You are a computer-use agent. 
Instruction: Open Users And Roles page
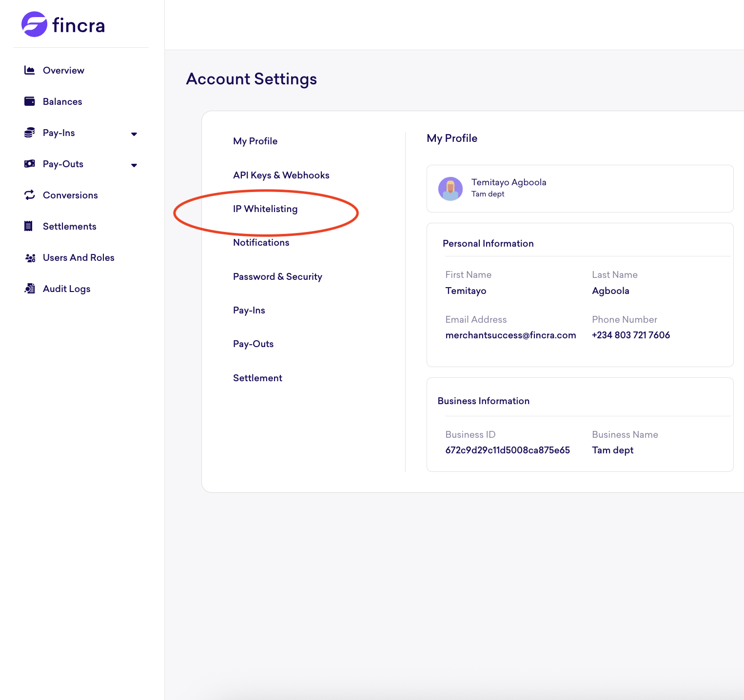(x=78, y=257)
